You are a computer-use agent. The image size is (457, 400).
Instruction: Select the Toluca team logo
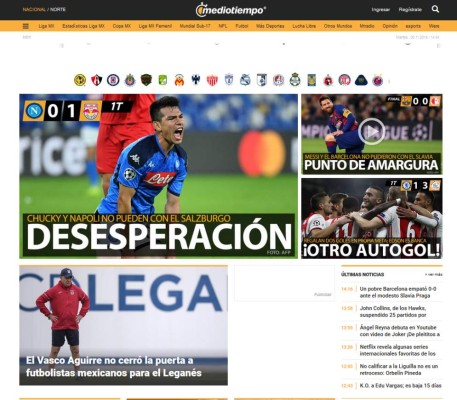(x=344, y=80)
